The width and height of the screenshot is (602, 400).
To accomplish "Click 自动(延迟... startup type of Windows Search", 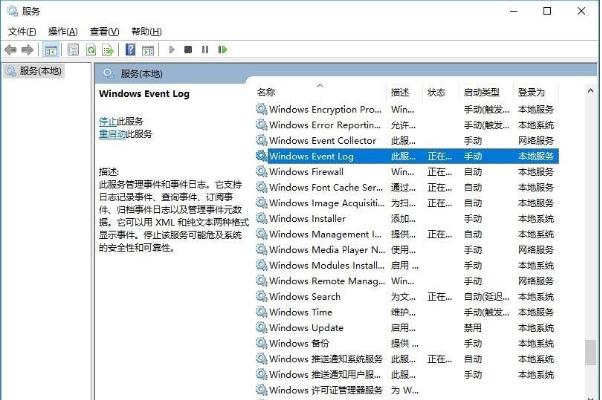I will 486,297.
